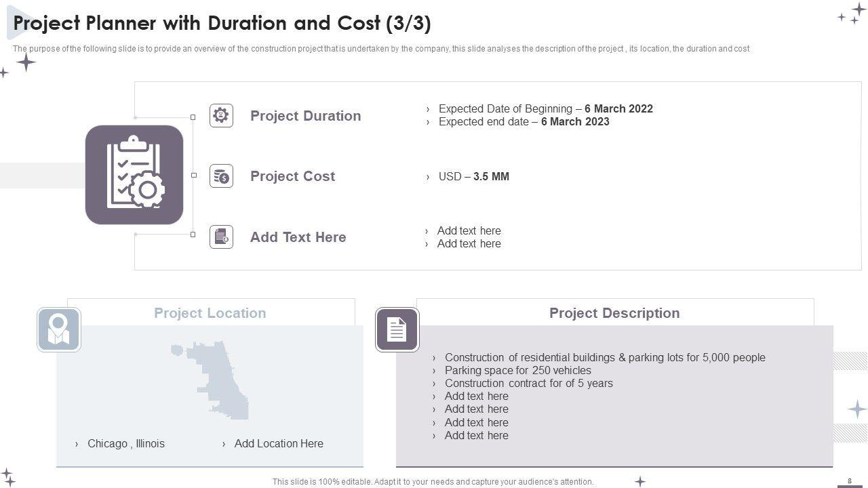The height and width of the screenshot is (488, 868).
Task: Click the Project Location header text
Action: (x=210, y=313)
